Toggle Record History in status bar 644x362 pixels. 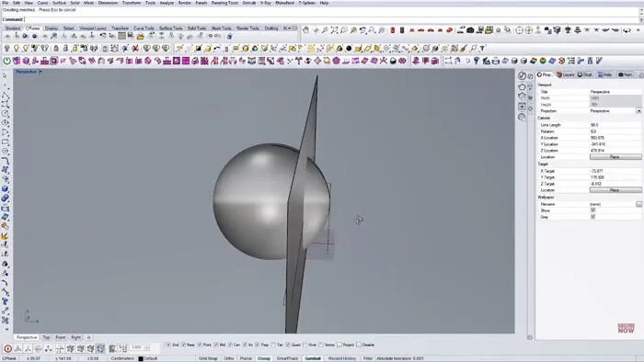[x=342, y=358]
